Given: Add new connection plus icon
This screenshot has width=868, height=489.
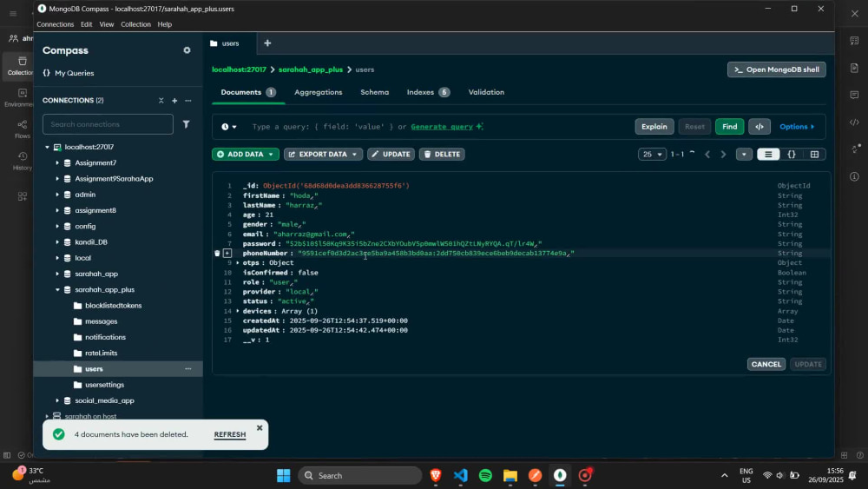Looking at the screenshot, I should 174,100.
